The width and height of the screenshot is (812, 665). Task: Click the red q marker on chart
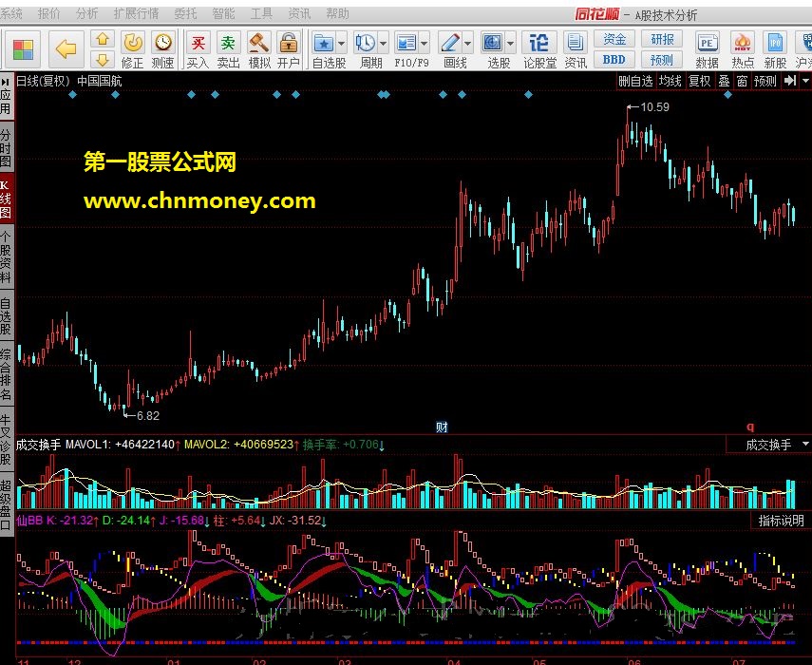coord(750,427)
